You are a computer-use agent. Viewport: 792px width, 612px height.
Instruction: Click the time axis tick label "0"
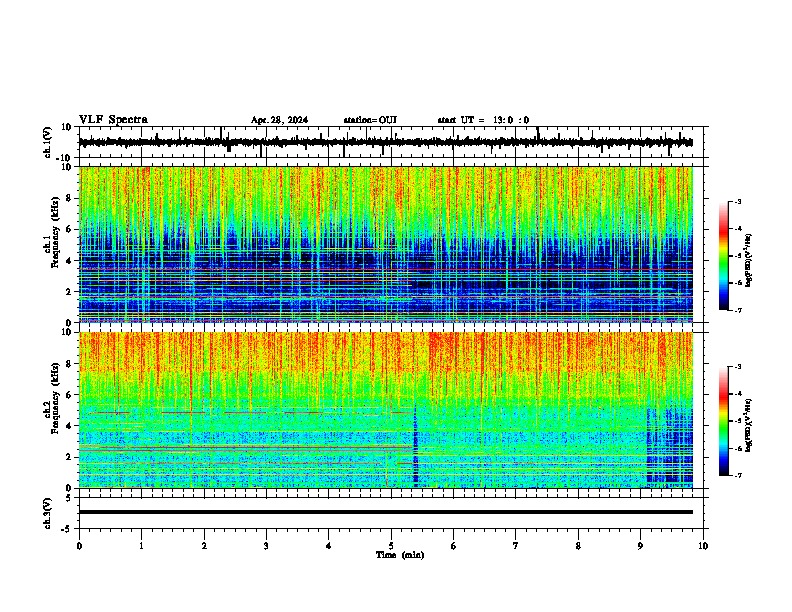(x=79, y=546)
